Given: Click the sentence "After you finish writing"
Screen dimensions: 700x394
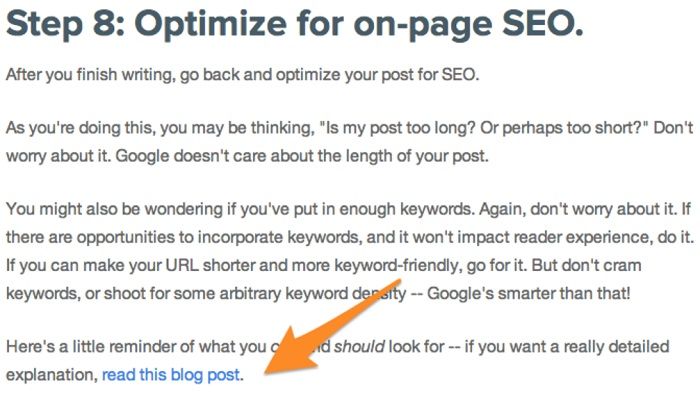Looking at the screenshot, I should [89, 75].
